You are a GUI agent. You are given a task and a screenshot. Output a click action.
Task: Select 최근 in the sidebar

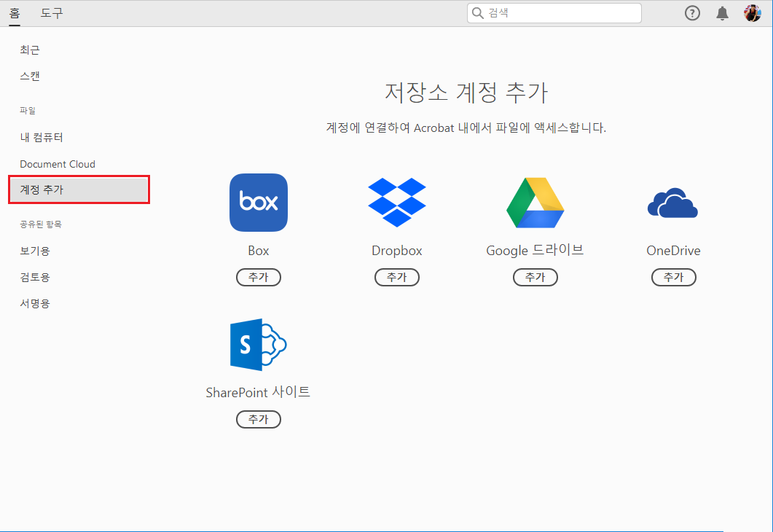tap(30, 50)
